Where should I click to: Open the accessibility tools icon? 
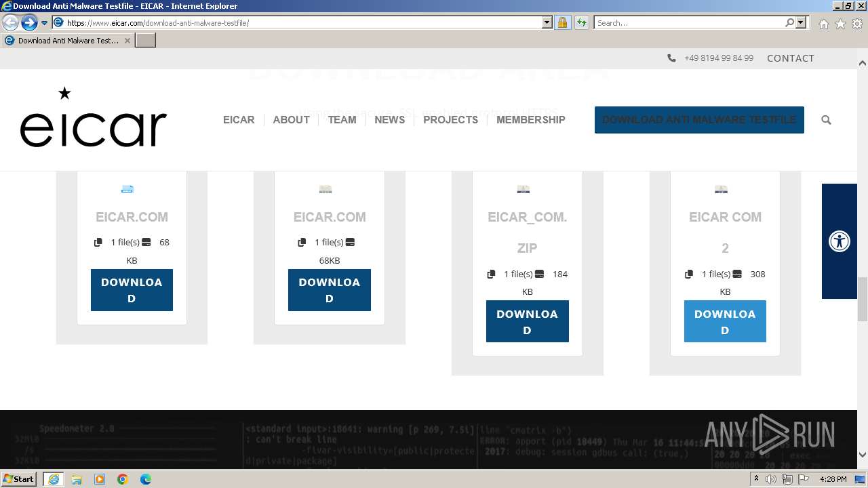840,241
